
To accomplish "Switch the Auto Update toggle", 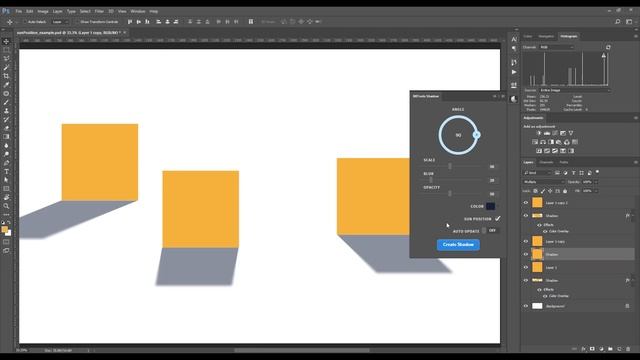I will (489, 231).
